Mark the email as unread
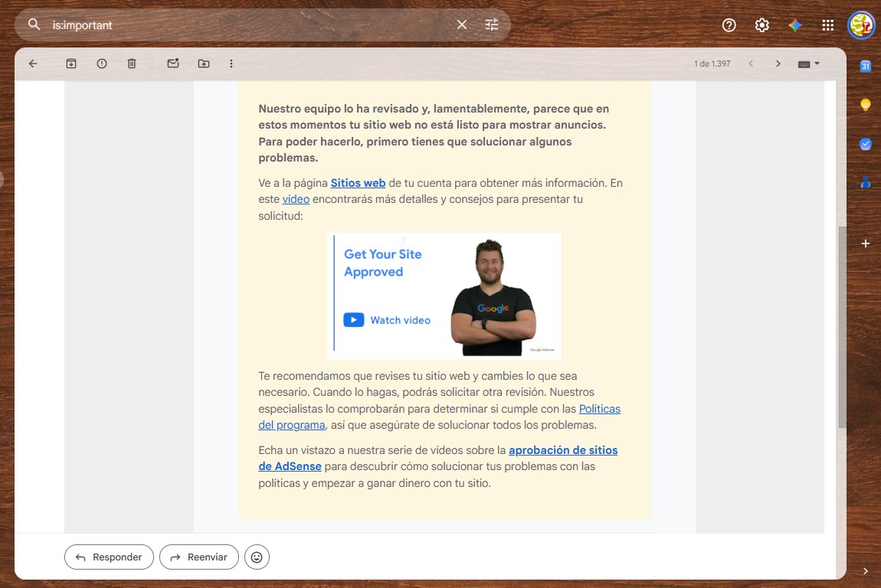 pyautogui.click(x=173, y=64)
